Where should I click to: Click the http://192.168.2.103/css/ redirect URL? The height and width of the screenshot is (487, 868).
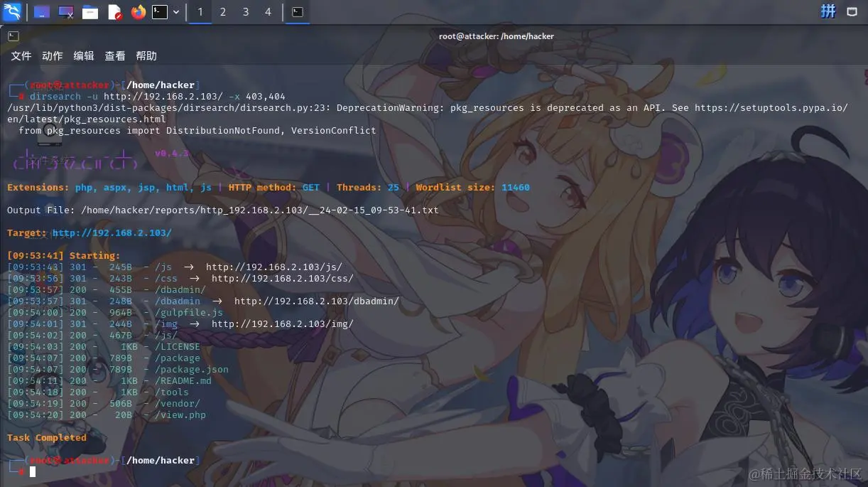(282, 279)
